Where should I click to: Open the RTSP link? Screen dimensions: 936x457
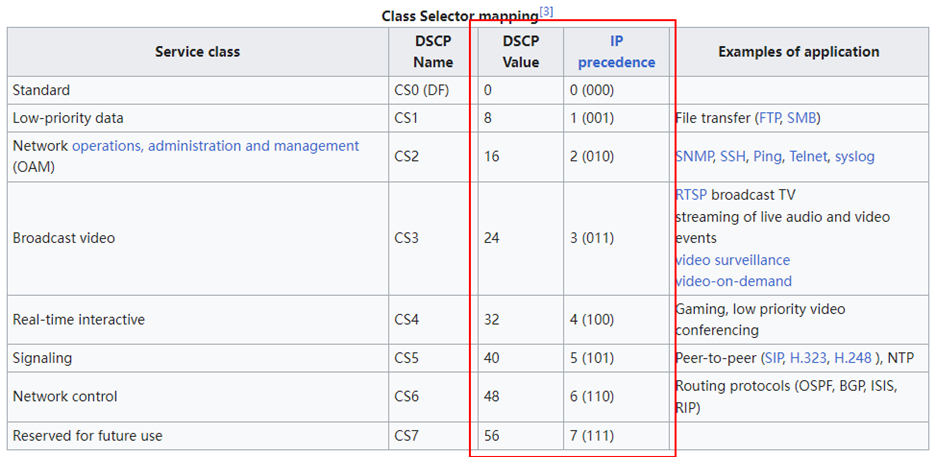click(691, 194)
